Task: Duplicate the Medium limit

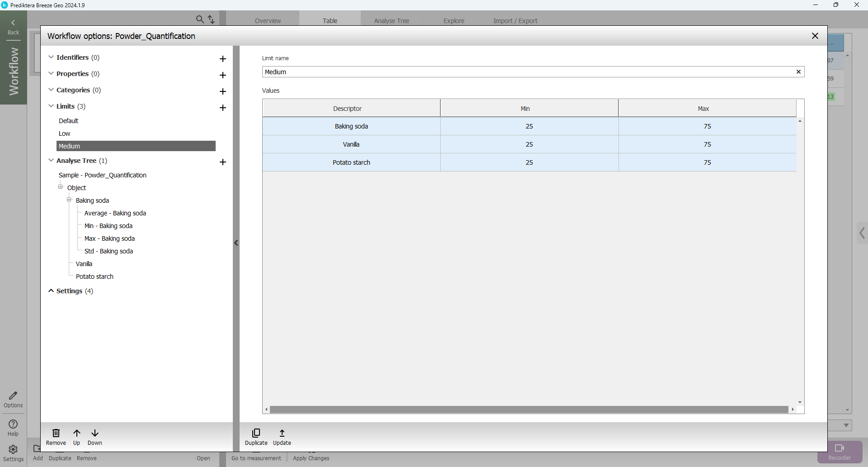Action: click(256, 437)
